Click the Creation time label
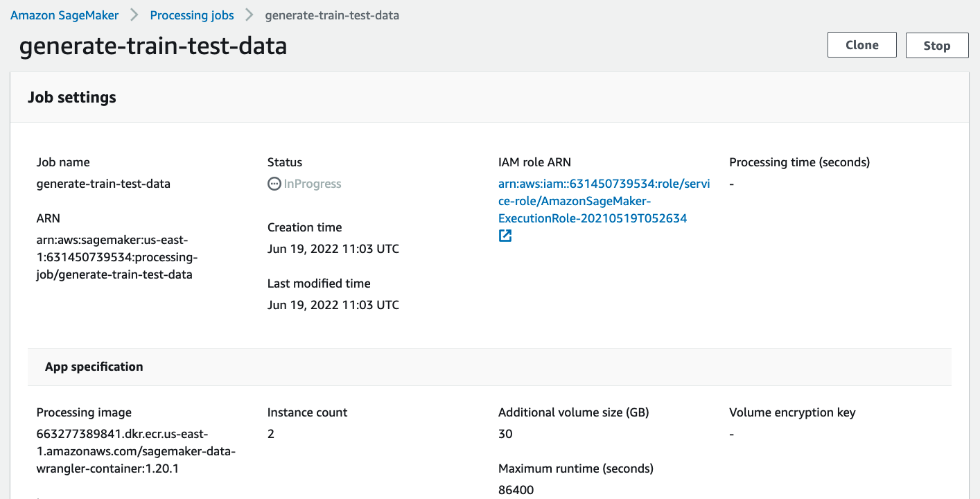 pos(304,227)
